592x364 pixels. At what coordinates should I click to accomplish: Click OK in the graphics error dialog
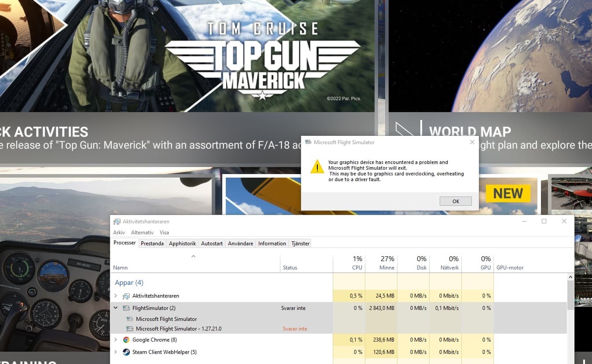click(x=456, y=201)
